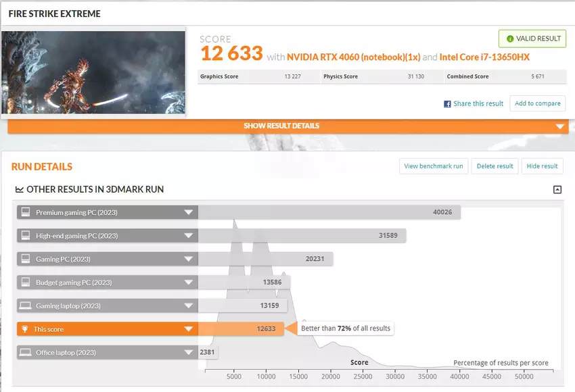The width and height of the screenshot is (575, 392).
Task: Expand the Show Result Details bar
Action: pos(559,126)
